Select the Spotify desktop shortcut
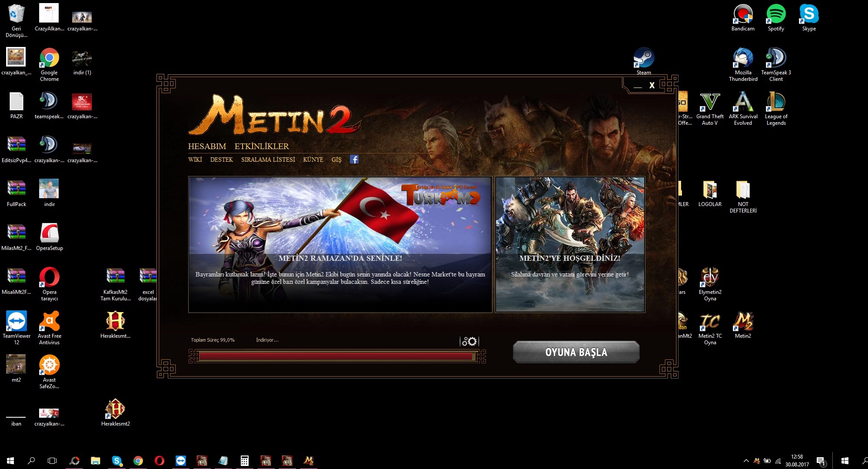The width and height of the screenshot is (868, 469). [x=776, y=17]
